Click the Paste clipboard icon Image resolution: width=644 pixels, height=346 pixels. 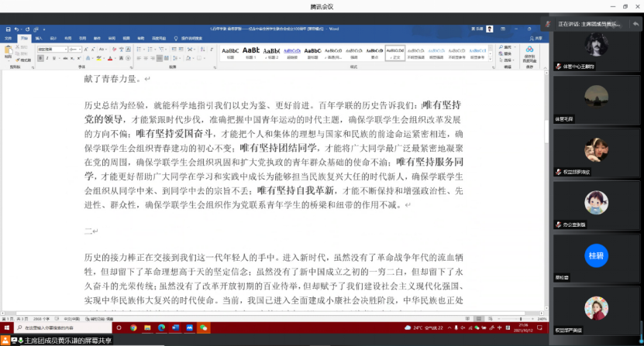coord(9,51)
